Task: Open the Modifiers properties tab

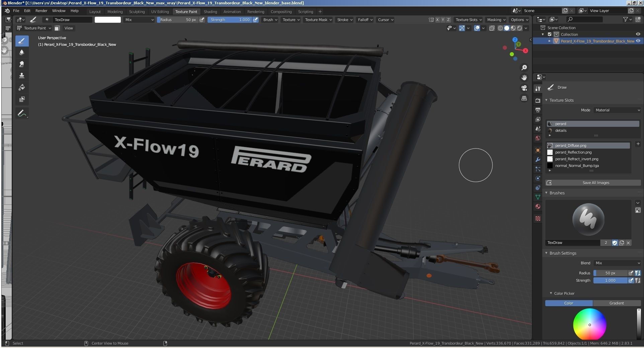Action: [x=538, y=160]
